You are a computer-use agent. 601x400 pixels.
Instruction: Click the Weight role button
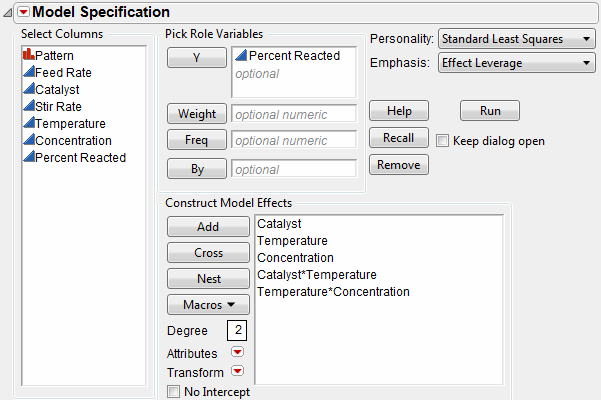click(197, 114)
